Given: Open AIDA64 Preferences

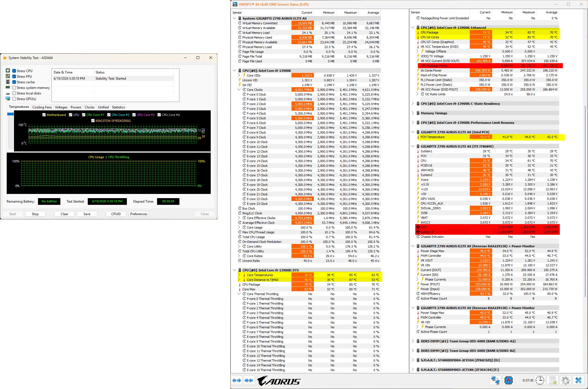Looking at the screenshot, I should tap(139, 214).
